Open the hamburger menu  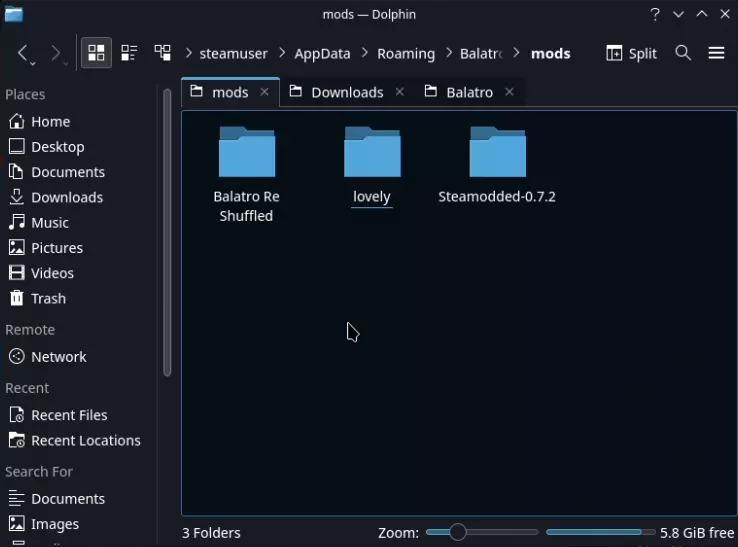click(716, 53)
